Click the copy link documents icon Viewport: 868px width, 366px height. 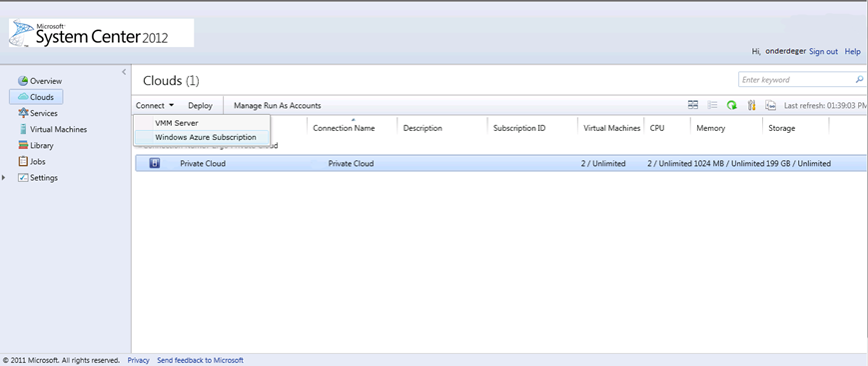tap(770, 105)
